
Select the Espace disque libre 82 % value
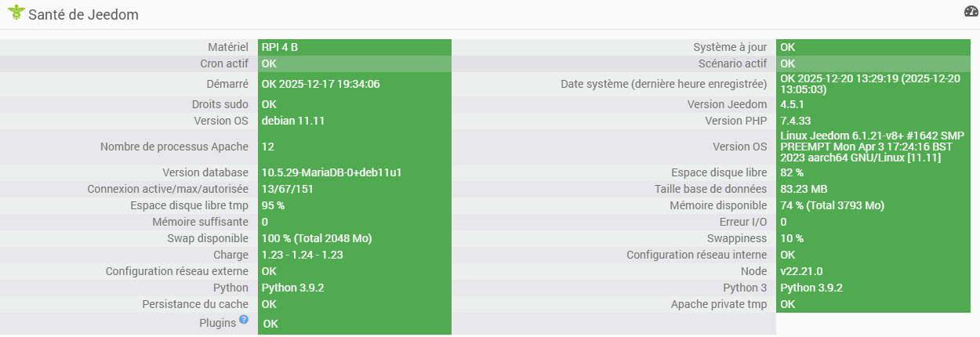click(792, 172)
